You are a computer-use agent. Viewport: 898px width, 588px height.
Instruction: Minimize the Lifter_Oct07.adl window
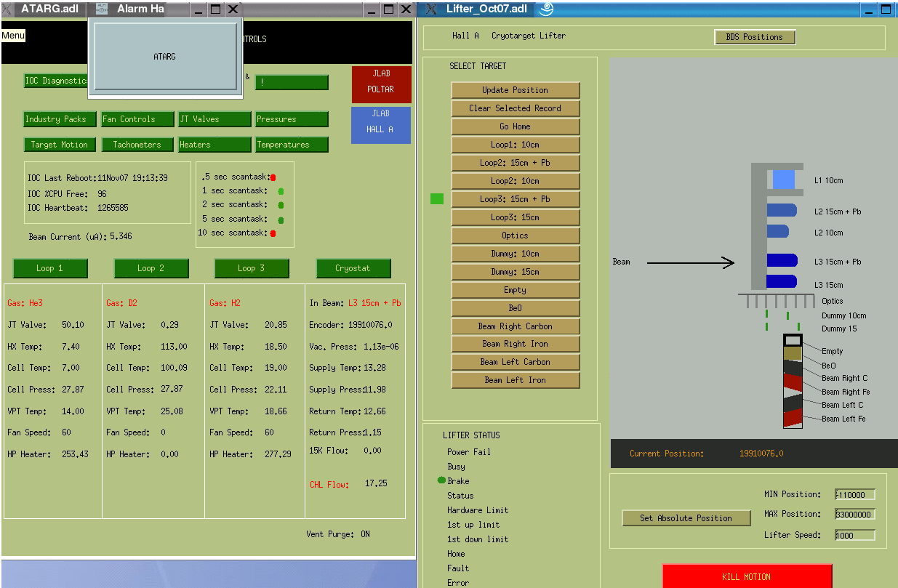(867, 9)
